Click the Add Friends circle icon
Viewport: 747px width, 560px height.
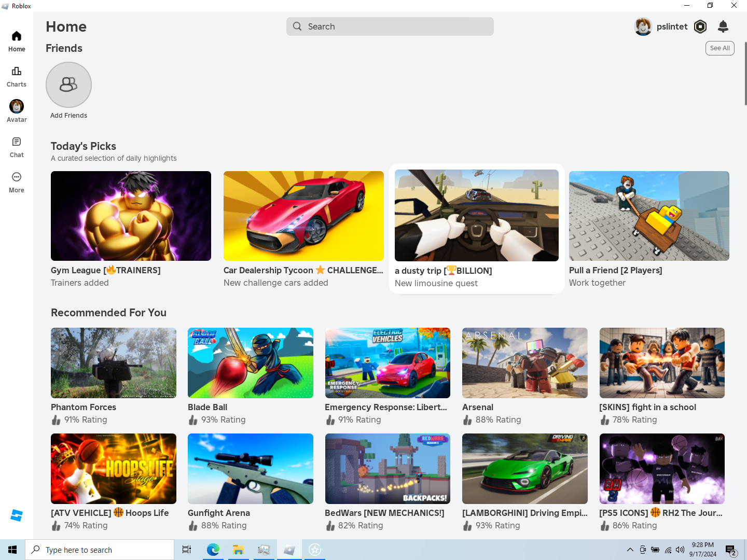pos(68,85)
